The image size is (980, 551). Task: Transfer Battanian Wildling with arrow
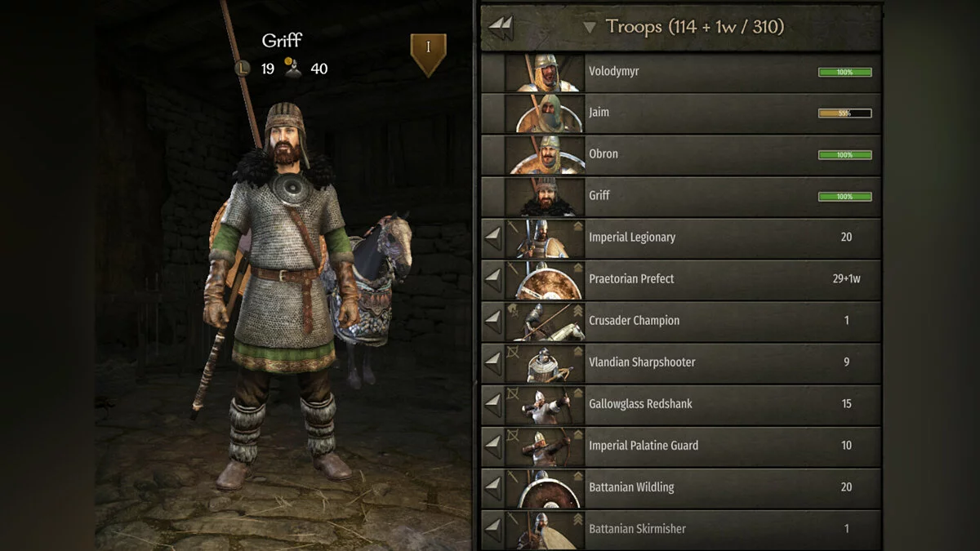click(x=493, y=487)
